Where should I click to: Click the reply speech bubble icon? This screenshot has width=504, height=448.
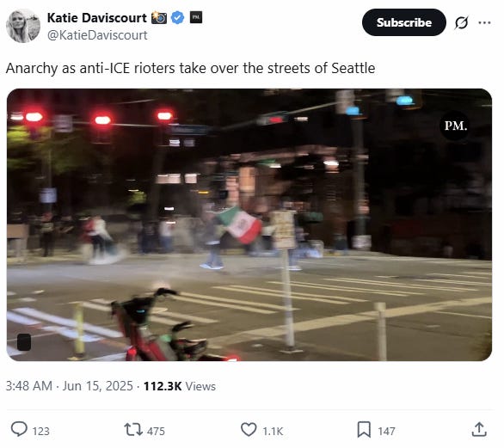tap(19, 429)
